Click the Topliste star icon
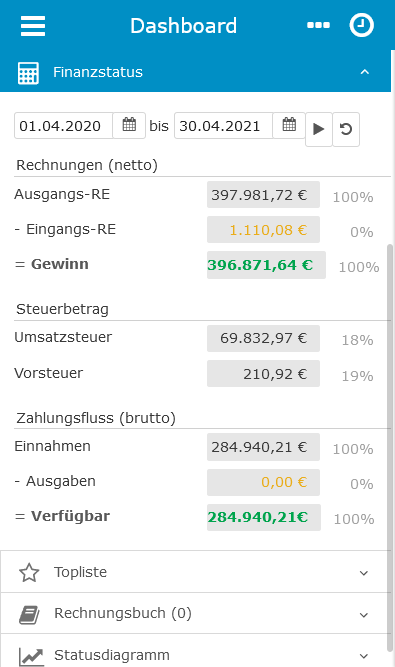This screenshot has width=395, height=667. pos(29,572)
